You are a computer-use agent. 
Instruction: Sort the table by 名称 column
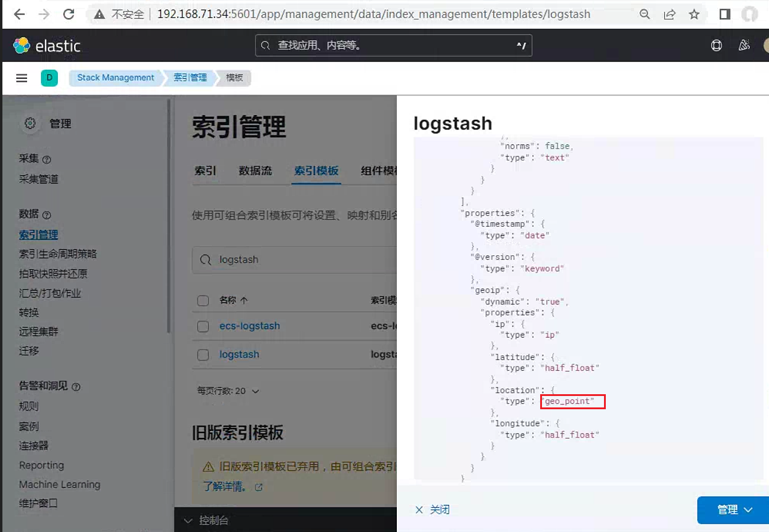pyautogui.click(x=234, y=300)
